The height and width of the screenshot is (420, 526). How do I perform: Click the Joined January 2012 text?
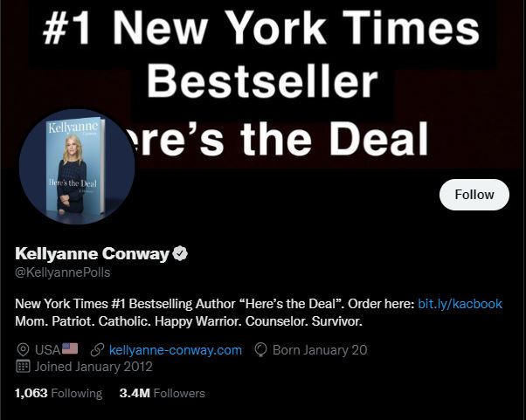93,367
